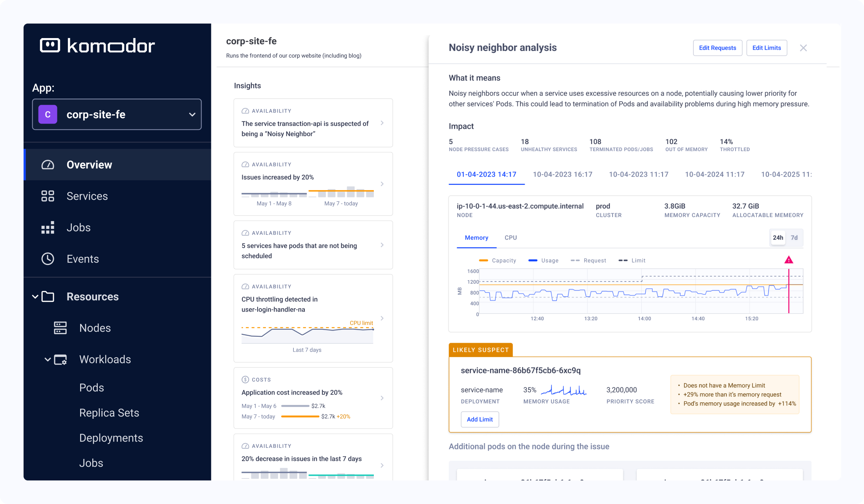This screenshot has width=864, height=504.
Task: Open the corp-site-fe app dropdown
Action: 117,114
